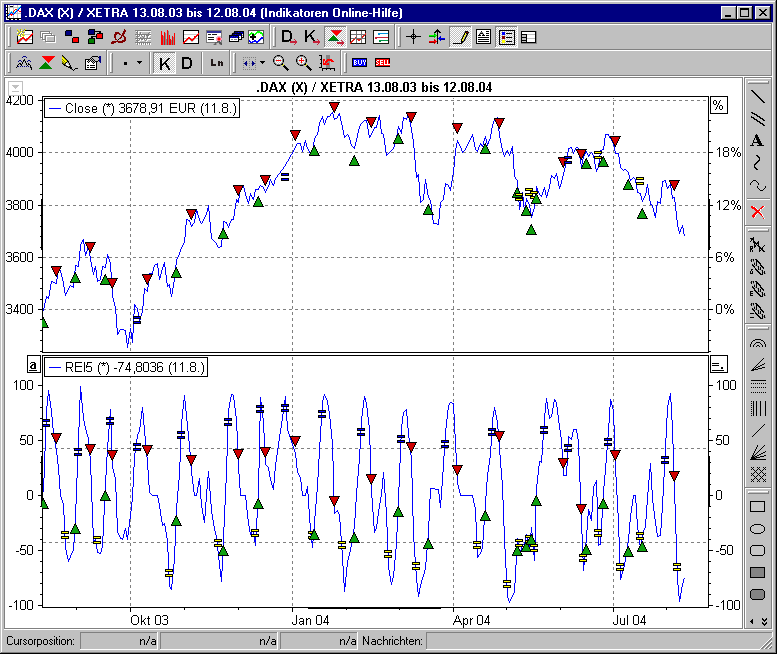Expand the chart menu triangle at top-left

click(16, 88)
